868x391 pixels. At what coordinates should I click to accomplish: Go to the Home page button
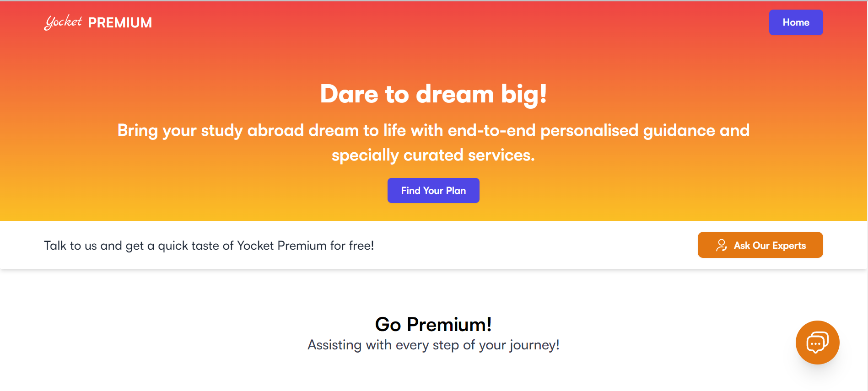(796, 22)
